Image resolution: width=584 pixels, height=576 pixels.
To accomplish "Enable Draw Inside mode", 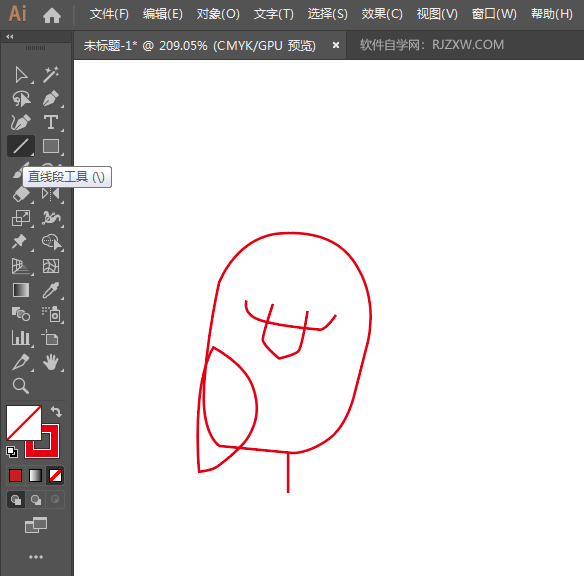I will tap(55, 499).
